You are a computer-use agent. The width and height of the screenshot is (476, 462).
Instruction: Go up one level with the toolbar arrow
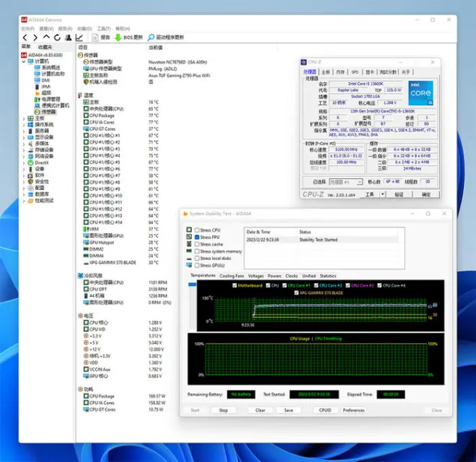click(x=46, y=37)
